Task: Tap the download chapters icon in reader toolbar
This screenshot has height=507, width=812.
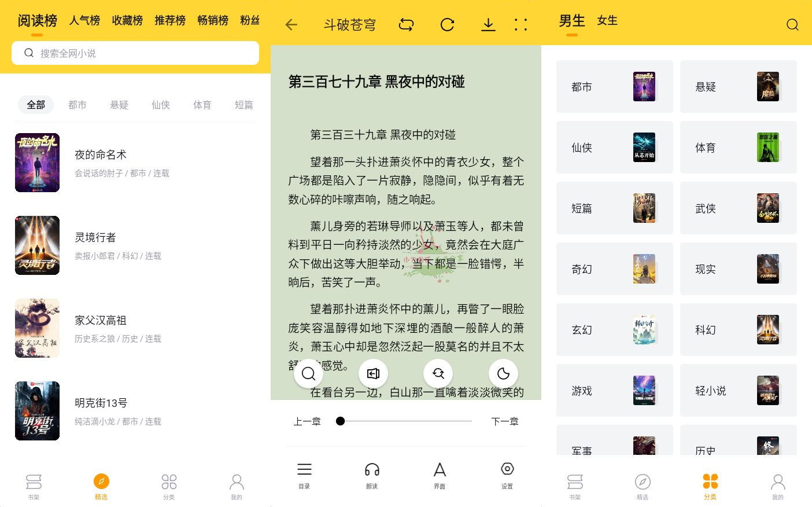Action: (x=488, y=24)
